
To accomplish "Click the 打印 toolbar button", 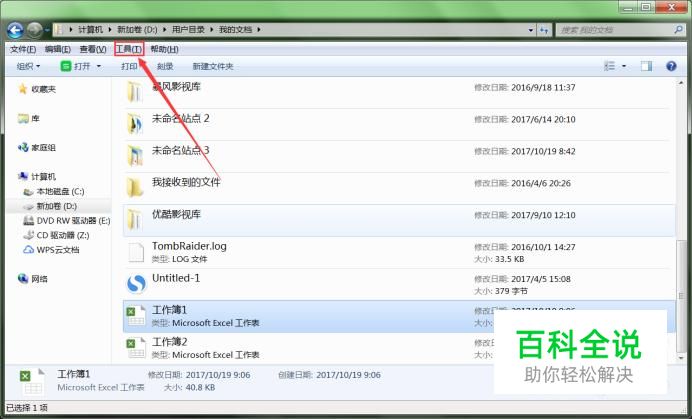I will click(x=129, y=66).
